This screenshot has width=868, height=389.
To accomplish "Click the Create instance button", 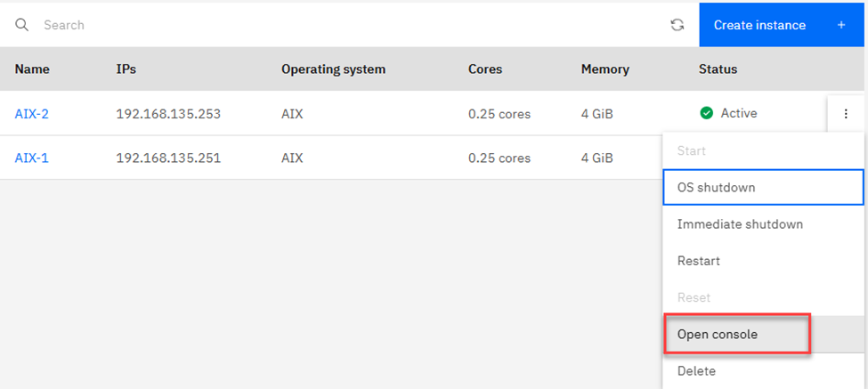I will point(781,25).
